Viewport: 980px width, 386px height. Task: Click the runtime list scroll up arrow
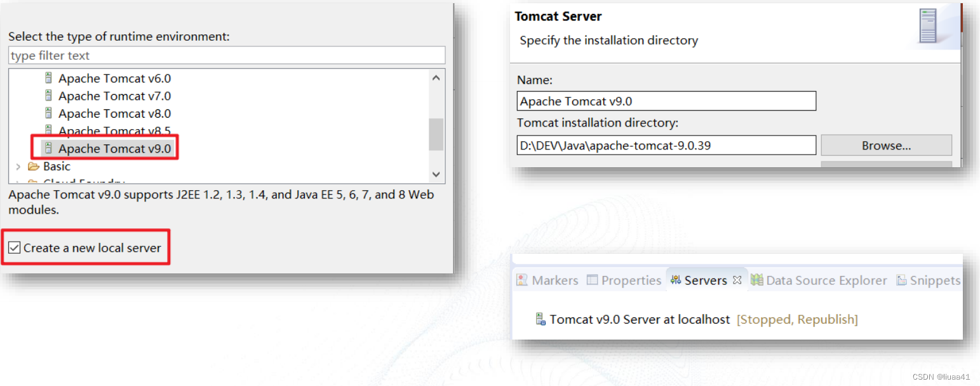(436, 78)
